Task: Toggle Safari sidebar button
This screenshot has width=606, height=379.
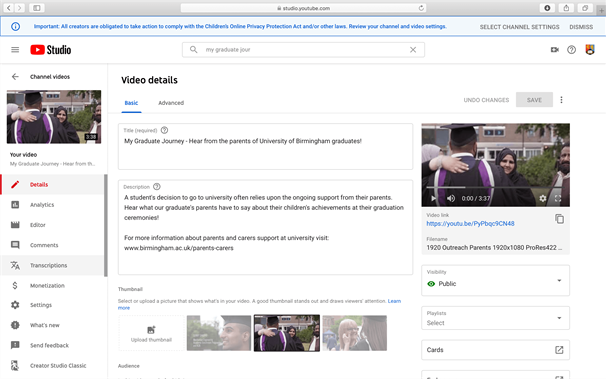Action: coord(37,8)
